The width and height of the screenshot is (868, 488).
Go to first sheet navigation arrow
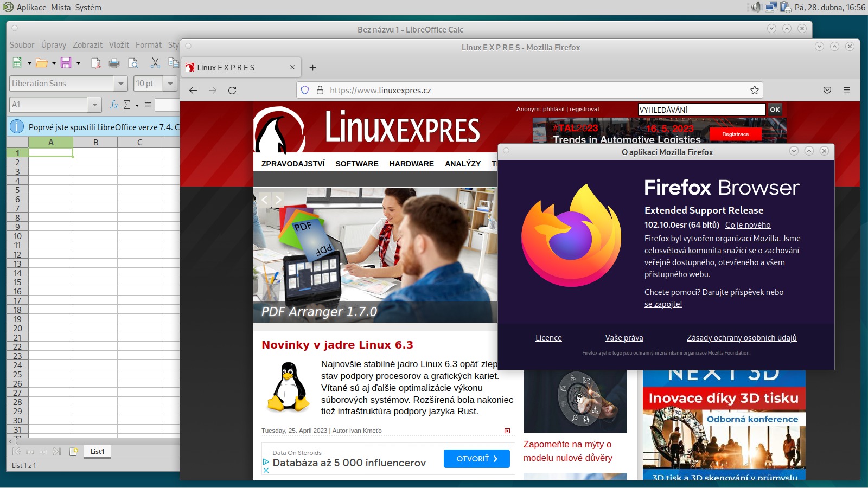pos(16,452)
